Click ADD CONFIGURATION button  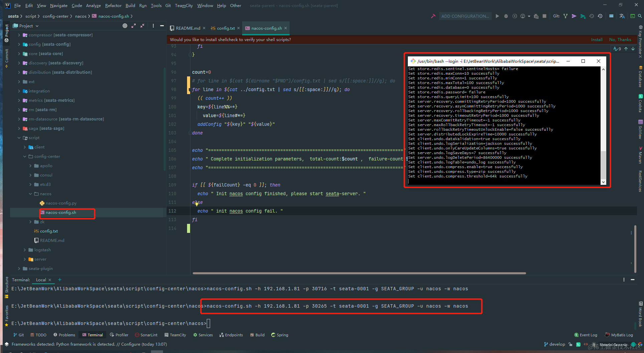(465, 16)
